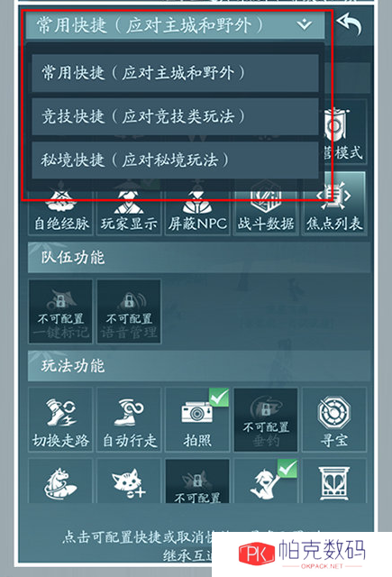Screen dimensions: 392x577
Task: Choose 竞技快捷（应对竞技类玩法） option
Action: [175, 116]
